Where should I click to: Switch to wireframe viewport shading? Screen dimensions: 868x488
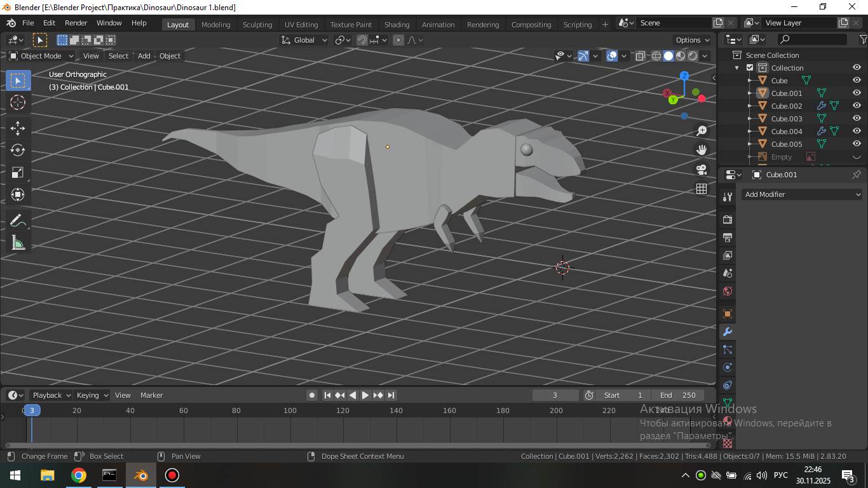click(656, 56)
